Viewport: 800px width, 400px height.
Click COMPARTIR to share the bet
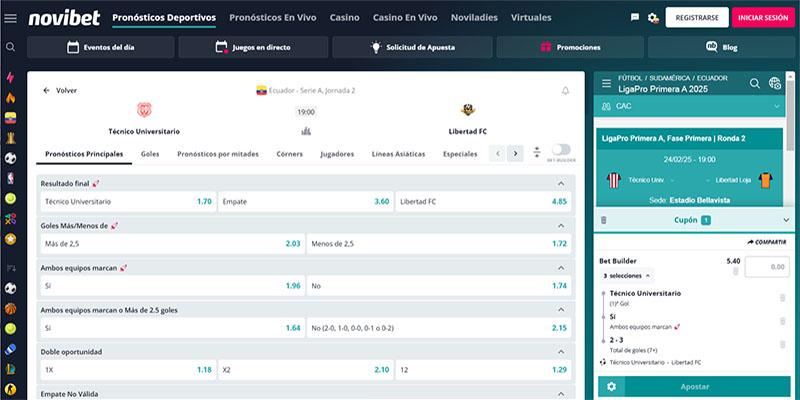point(766,242)
